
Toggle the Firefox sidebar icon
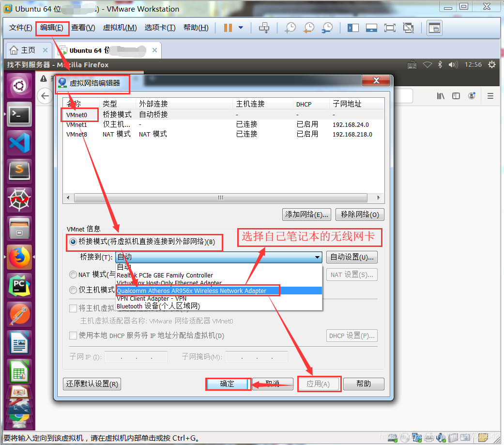456,96
